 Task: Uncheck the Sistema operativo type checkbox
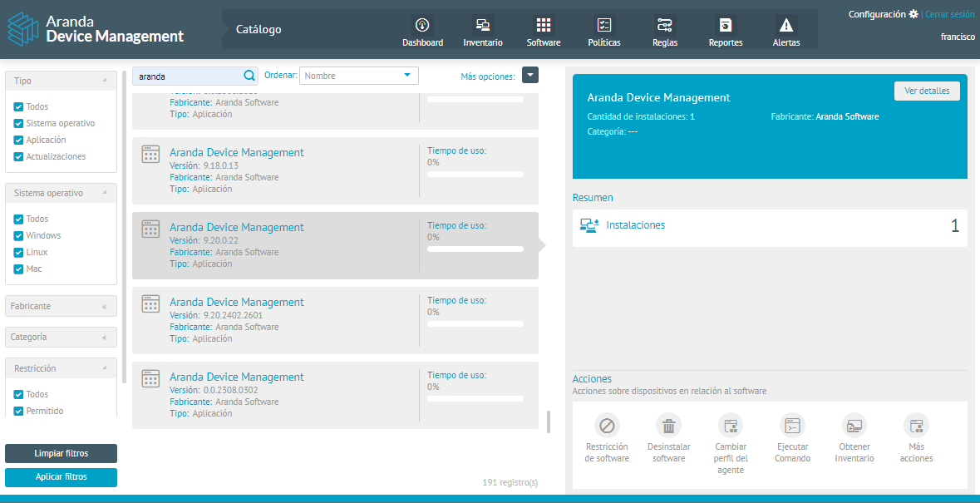[18, 123]
